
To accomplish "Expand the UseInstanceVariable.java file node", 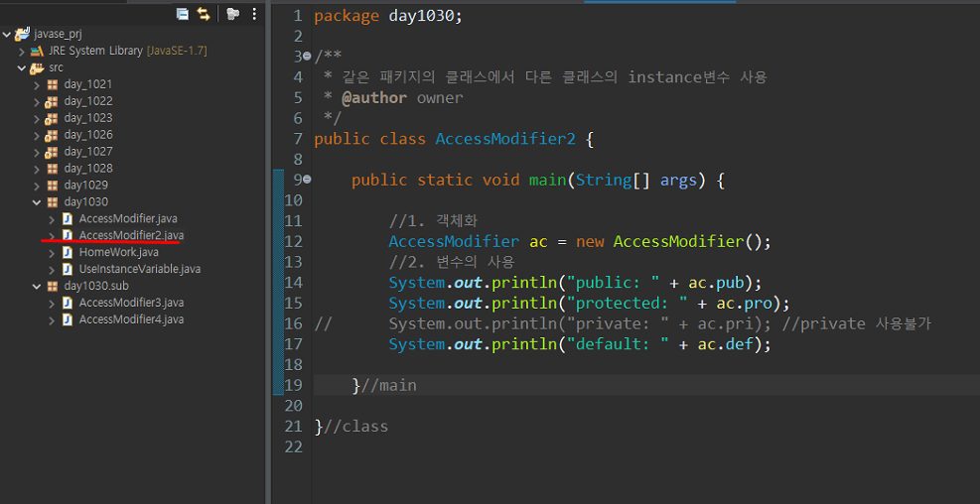I will [x=52, y=269].
